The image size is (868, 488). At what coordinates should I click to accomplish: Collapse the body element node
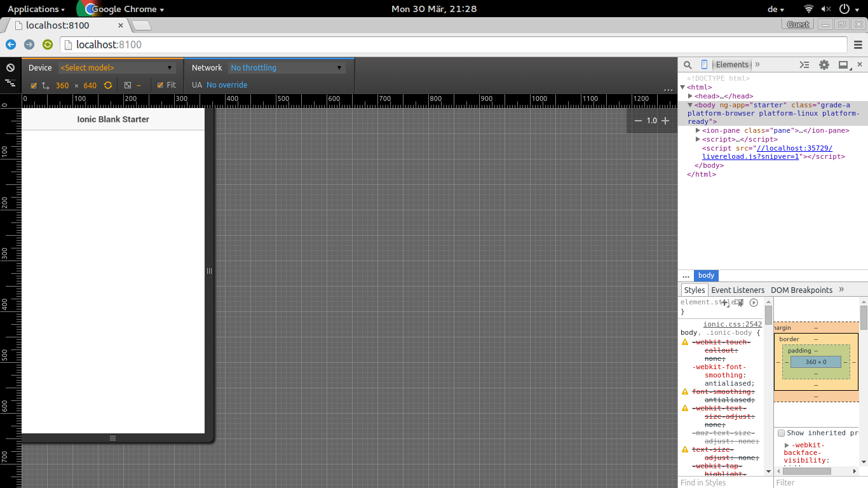click(x=690, y=105)
